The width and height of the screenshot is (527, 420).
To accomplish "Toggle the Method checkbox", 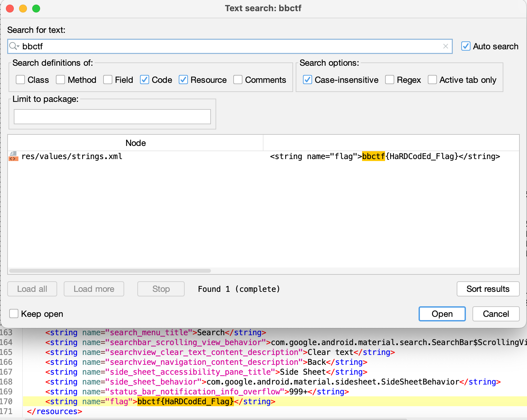I will pyautogui.click(x=60, y=80).
